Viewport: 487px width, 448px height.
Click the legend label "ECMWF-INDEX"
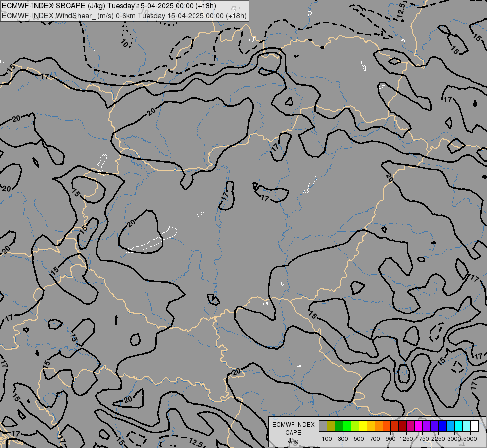293,425
